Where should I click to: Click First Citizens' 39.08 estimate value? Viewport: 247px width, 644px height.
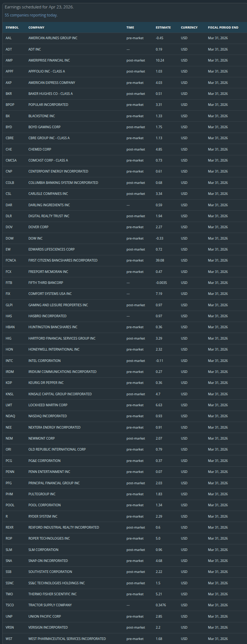tap(160, 260)
